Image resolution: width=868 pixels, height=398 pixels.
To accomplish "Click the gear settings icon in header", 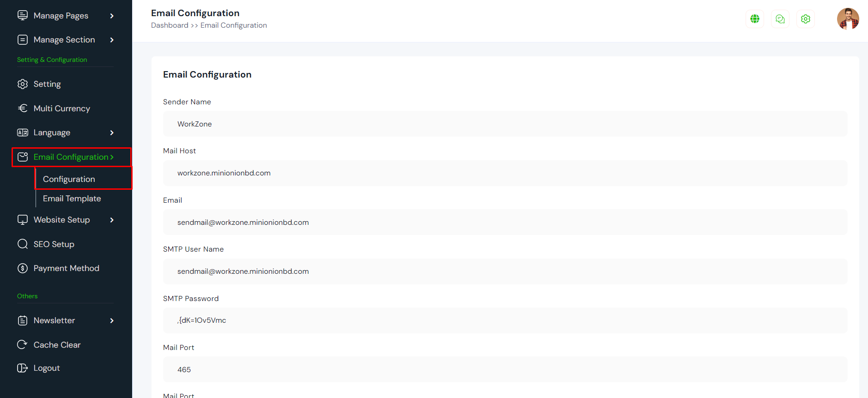I will click(x=806, y=19).
